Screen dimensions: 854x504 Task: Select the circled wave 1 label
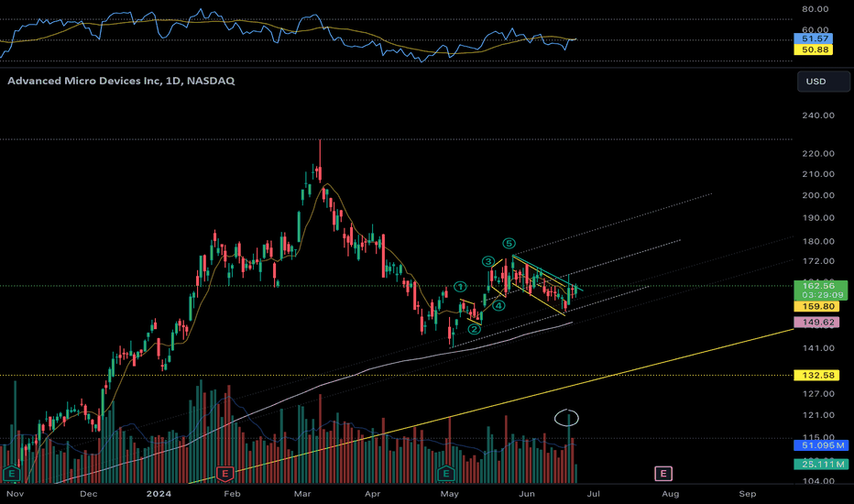coord(460,287)
